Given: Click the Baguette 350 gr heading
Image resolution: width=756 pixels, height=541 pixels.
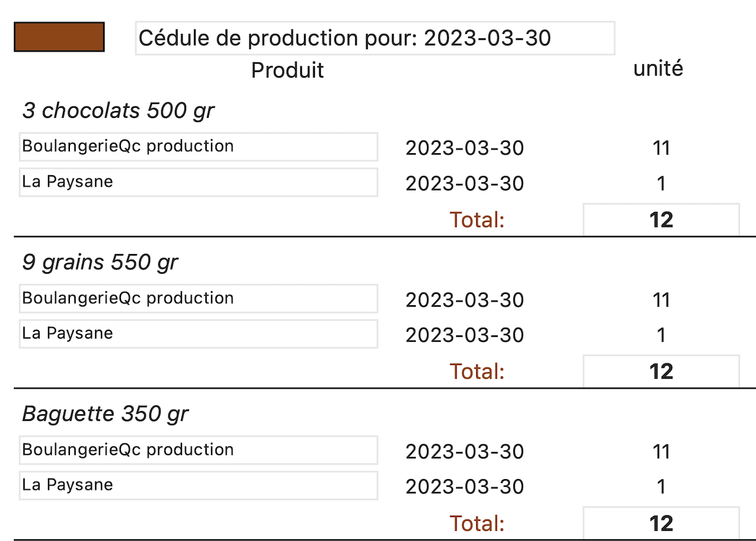Looking at the screenshot, I should click(x=105, y=414).
